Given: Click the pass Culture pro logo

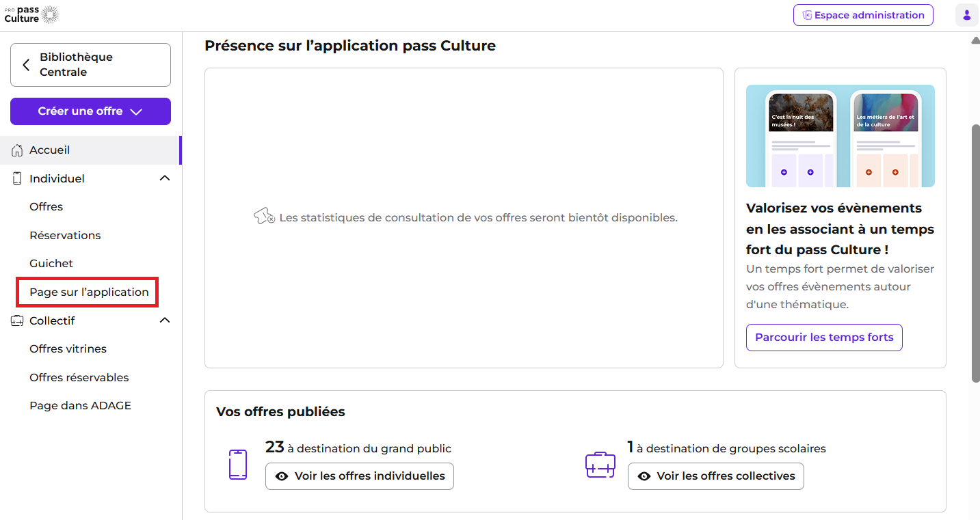Looking at the screenshot, I should coord(31,15).
